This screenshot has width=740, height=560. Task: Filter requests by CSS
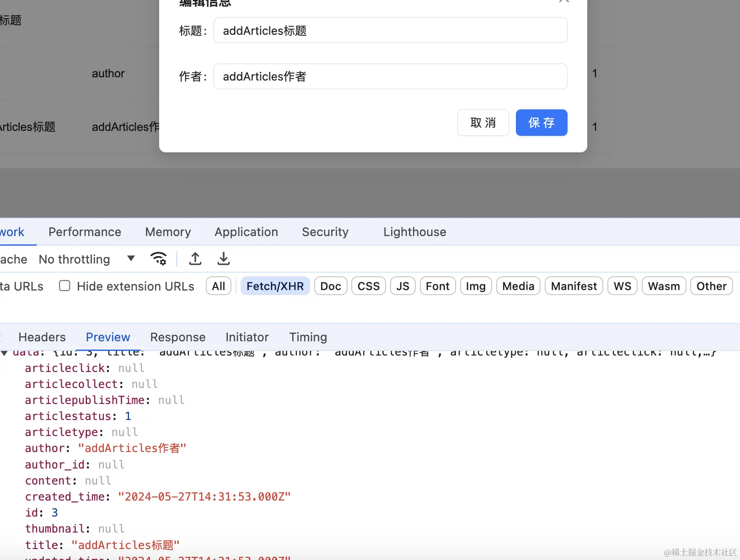369,286
